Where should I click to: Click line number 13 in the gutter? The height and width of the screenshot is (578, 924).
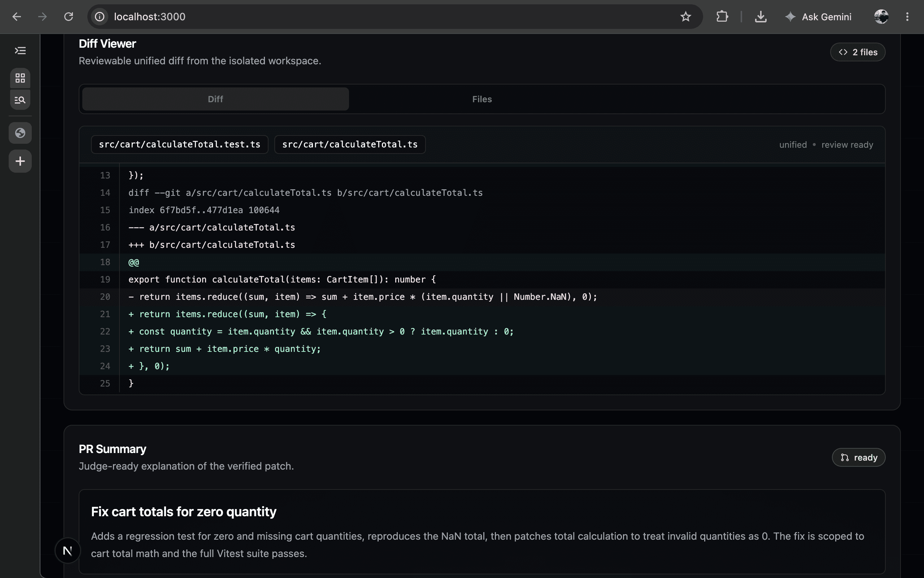105,175
